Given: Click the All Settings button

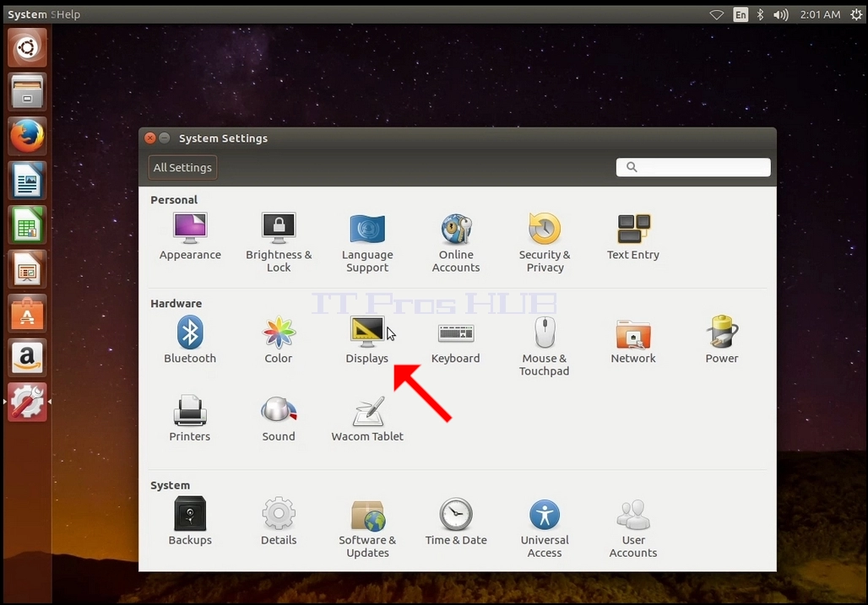Looking at the screenshot, I should pos(182,167).
